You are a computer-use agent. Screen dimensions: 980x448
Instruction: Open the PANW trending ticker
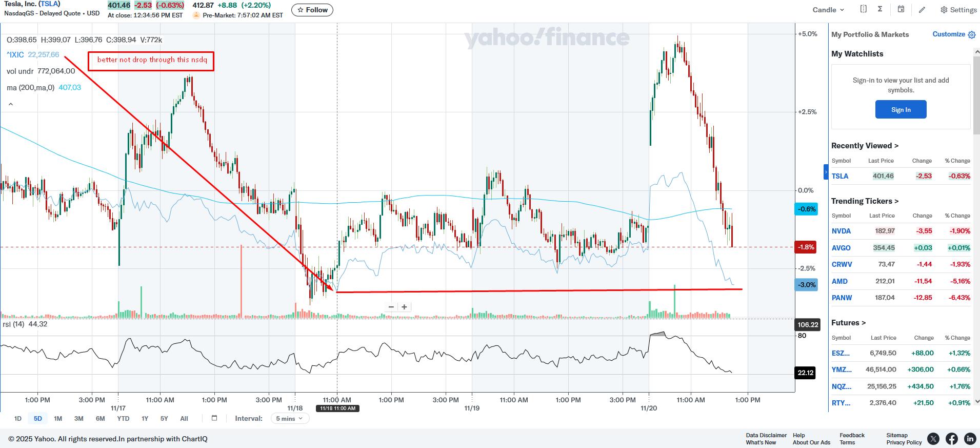[842, 298]
